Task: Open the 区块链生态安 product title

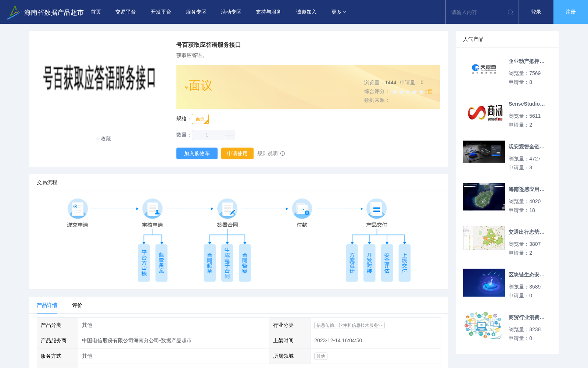Action: [527, 275]
